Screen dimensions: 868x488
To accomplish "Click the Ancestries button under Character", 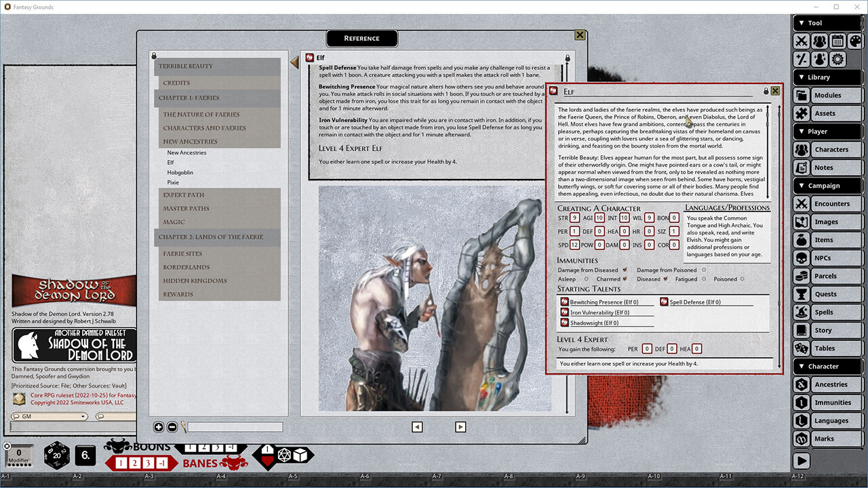I will 831,384.
